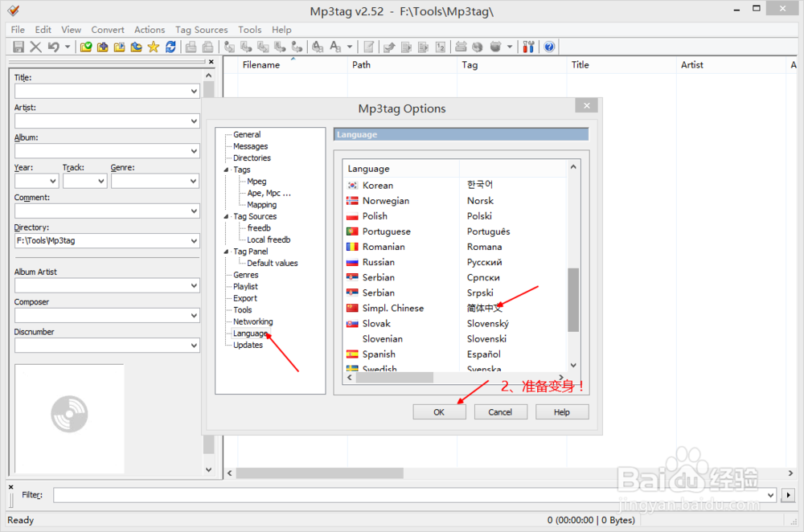Screen dimensions: 804x532
Task: Click the Options tools icon in toolbar
Action: tap(528, 47)
